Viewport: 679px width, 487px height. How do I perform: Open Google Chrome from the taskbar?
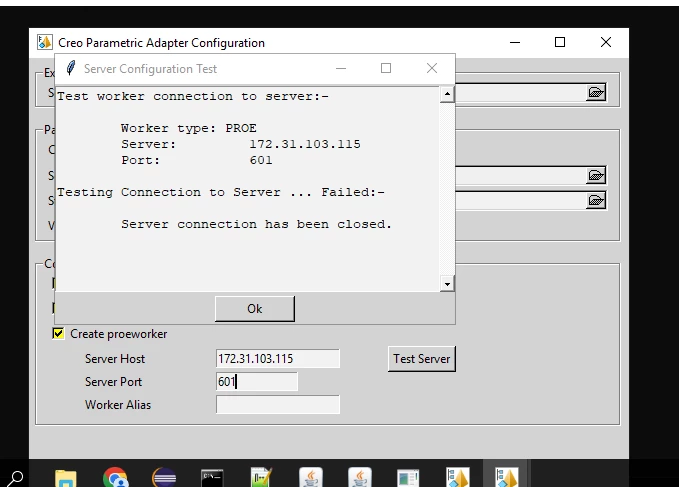point(115,477)
